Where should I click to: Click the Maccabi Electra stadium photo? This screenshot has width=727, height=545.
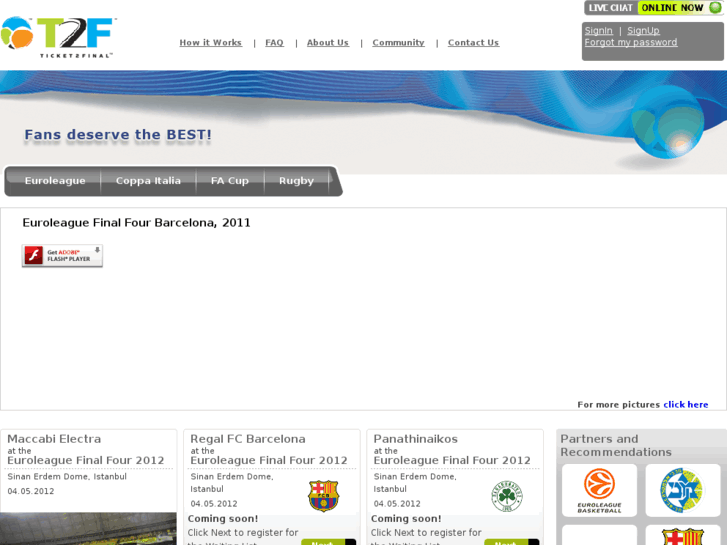(88, 528)
